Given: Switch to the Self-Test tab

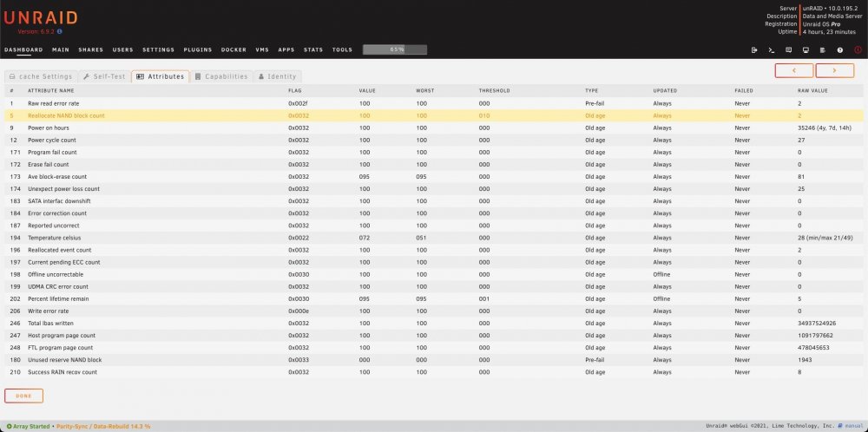Looking at the screenshot, I should [104, 76].
